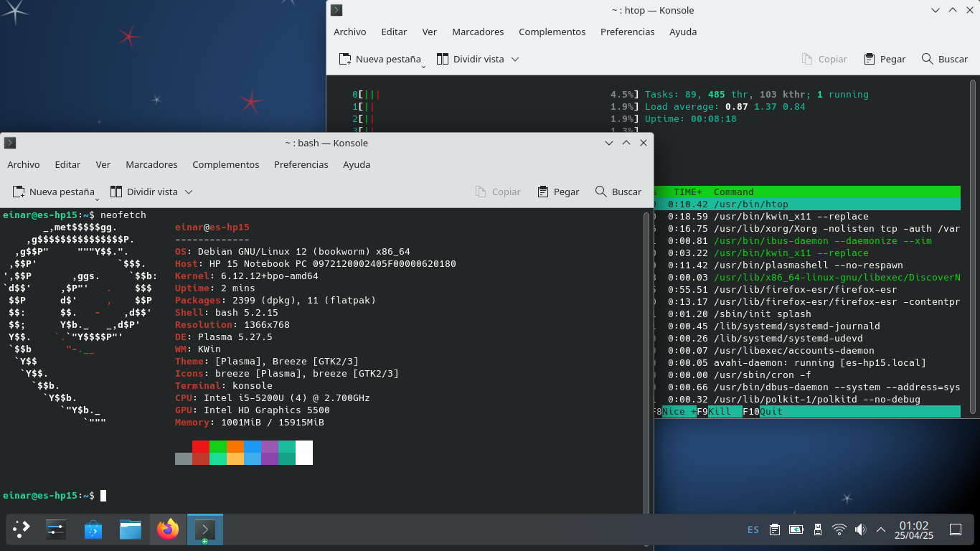
Task: Click the F10 Quit button in htop
Action: click(763, 412)
